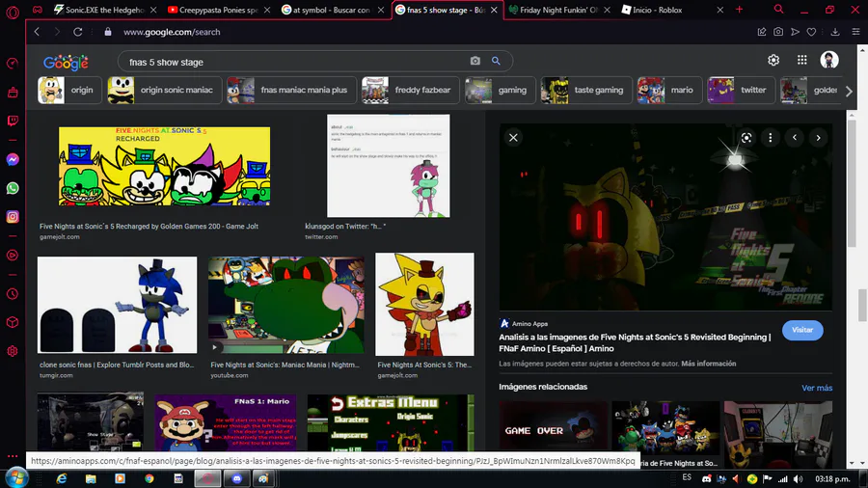Switch to at symbol search tab
868x488 pixels.
[331, 10]
